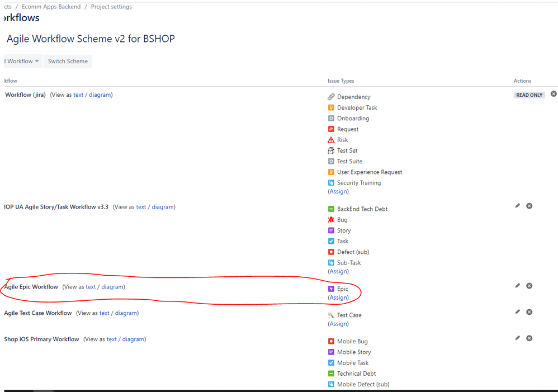
Task: Click the Onboarding issue type icon
Action: (331, 118)
